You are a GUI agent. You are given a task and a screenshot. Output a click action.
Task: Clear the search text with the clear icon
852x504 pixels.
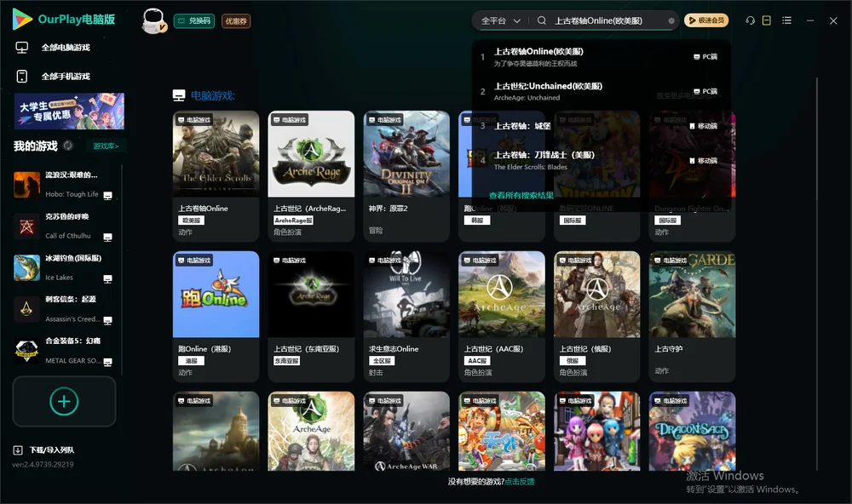click(671, 21)
